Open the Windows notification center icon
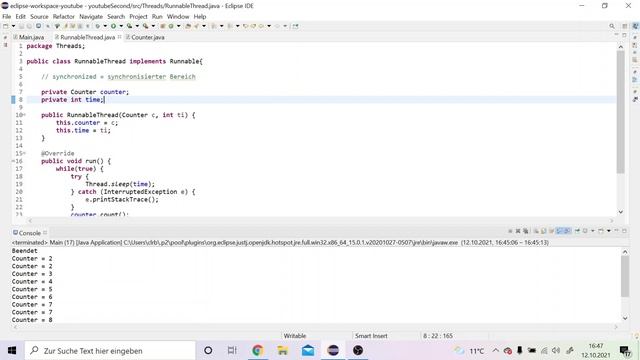640x360 pixels. [625, 350]
